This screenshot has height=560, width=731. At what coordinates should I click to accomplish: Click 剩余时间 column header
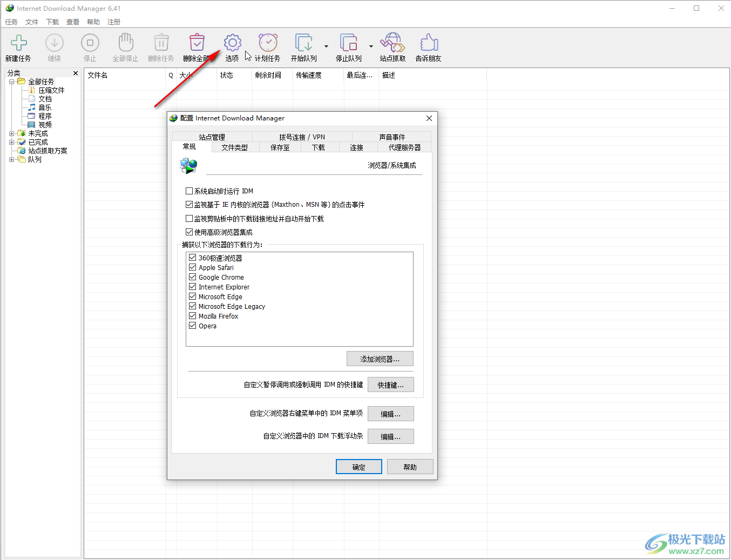(x=272, y=75)
